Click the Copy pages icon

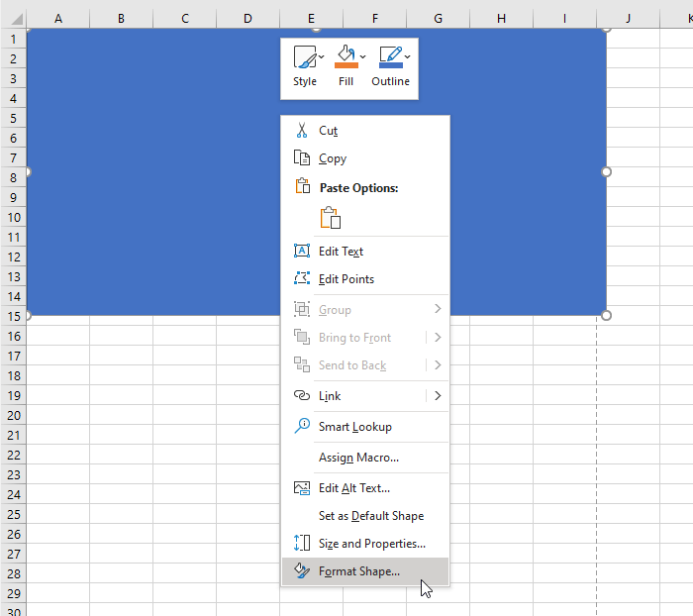click(302, 157)
